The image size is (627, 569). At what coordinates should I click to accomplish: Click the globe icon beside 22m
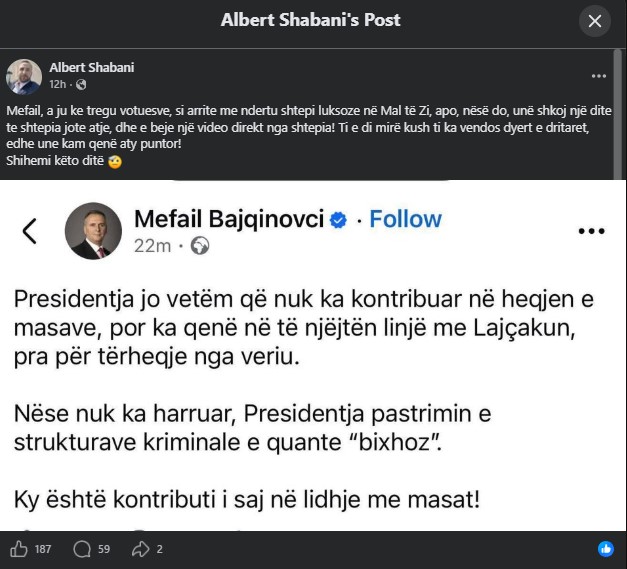(x=199, y=245)
